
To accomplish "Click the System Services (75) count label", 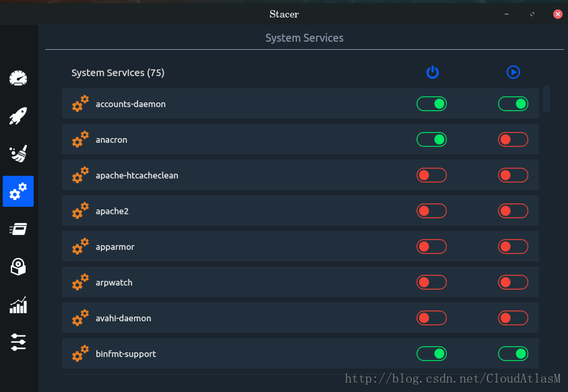I will (118, 73).
